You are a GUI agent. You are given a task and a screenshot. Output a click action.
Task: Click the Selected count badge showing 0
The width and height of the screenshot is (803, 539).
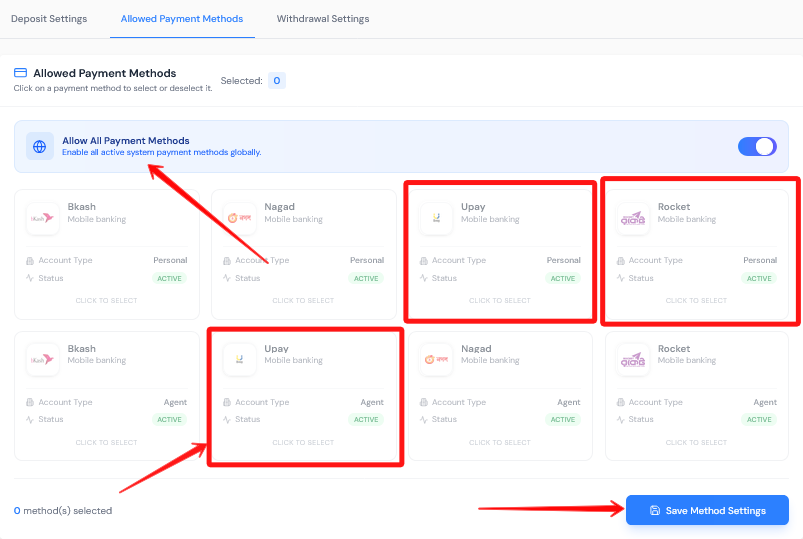point(277,80)
